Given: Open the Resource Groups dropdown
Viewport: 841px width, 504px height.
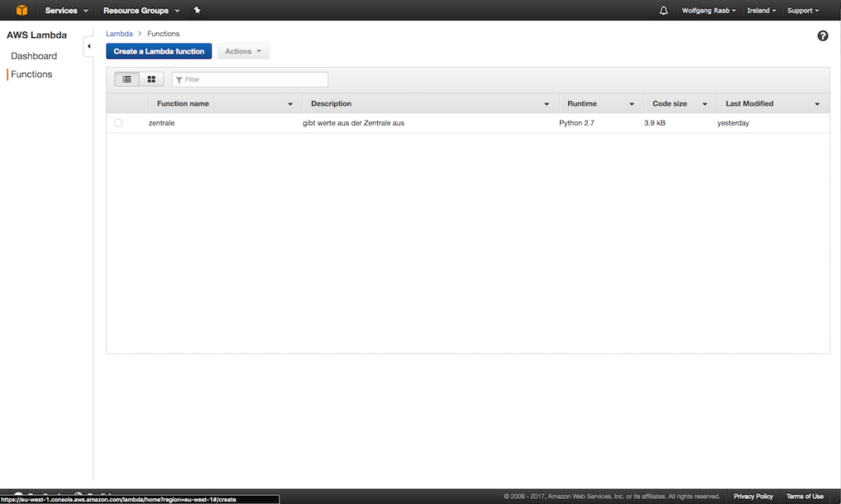Looking at the screenshot, I should pyautogui.click(x=140, y=11).
